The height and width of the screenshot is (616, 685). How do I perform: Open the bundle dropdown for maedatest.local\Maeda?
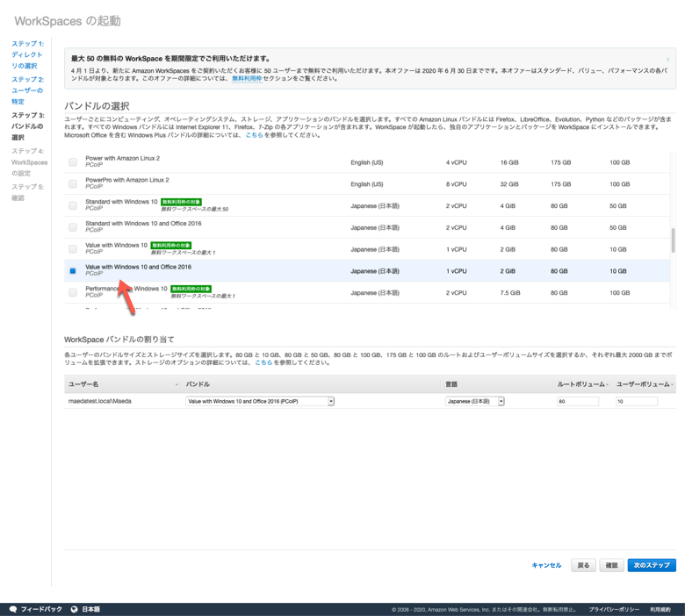[x=260, y=401]
